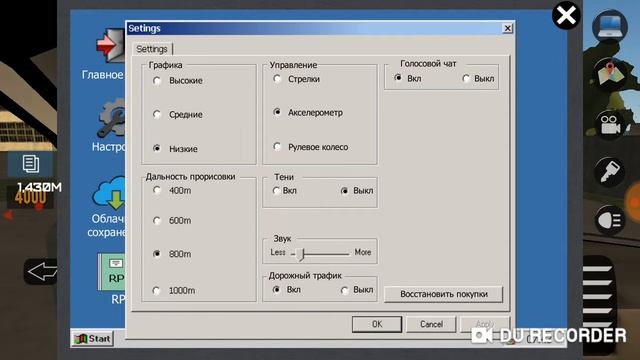
Task: Disable road traffic with Выкл
Action: pos(344,290)
